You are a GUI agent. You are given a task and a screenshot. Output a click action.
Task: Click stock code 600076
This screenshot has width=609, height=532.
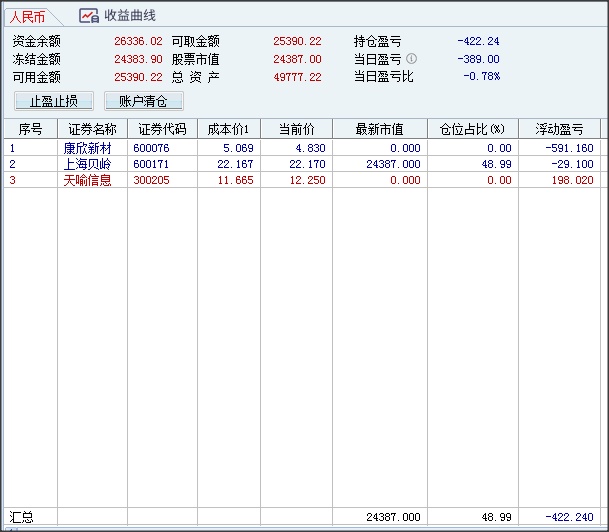[151, 148]
